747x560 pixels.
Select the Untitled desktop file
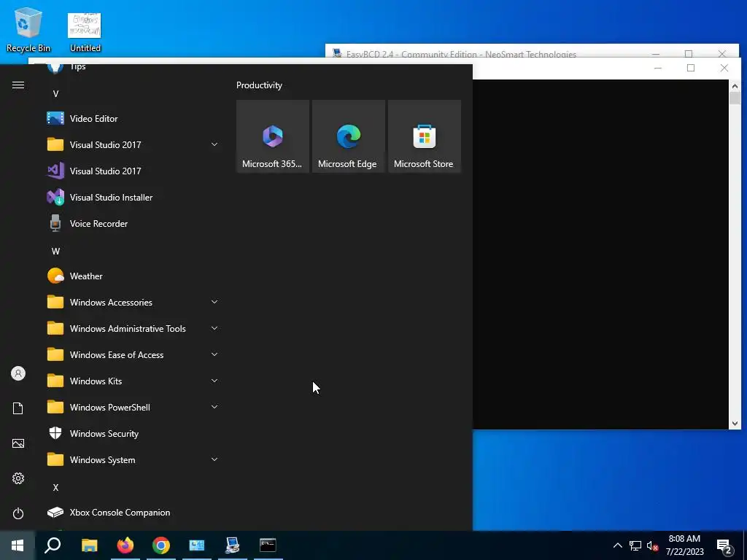point(85,32)
